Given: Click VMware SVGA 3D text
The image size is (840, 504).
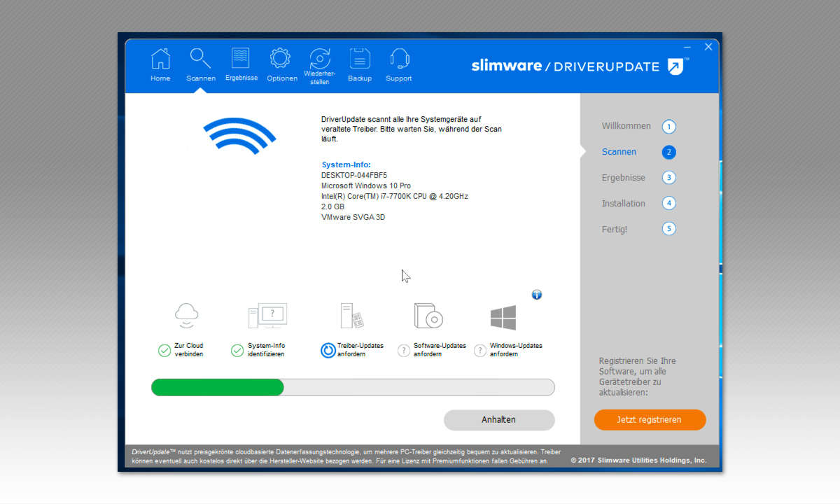Looking at the screenshot, I should pos(353,217).
